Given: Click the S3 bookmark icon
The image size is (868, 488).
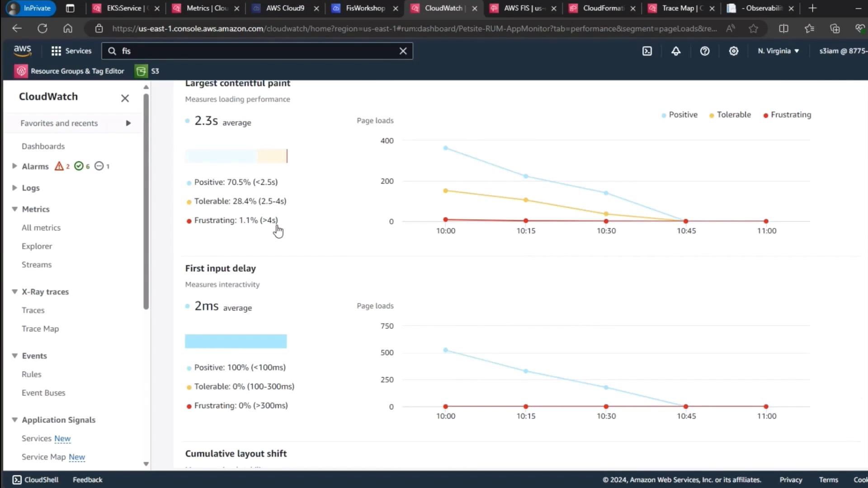Looking at the screenshot, I should pyautogui.click(x=141, y=71).
